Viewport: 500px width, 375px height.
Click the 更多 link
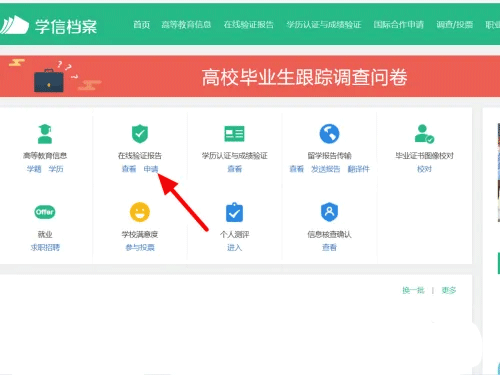click(449, 290)
